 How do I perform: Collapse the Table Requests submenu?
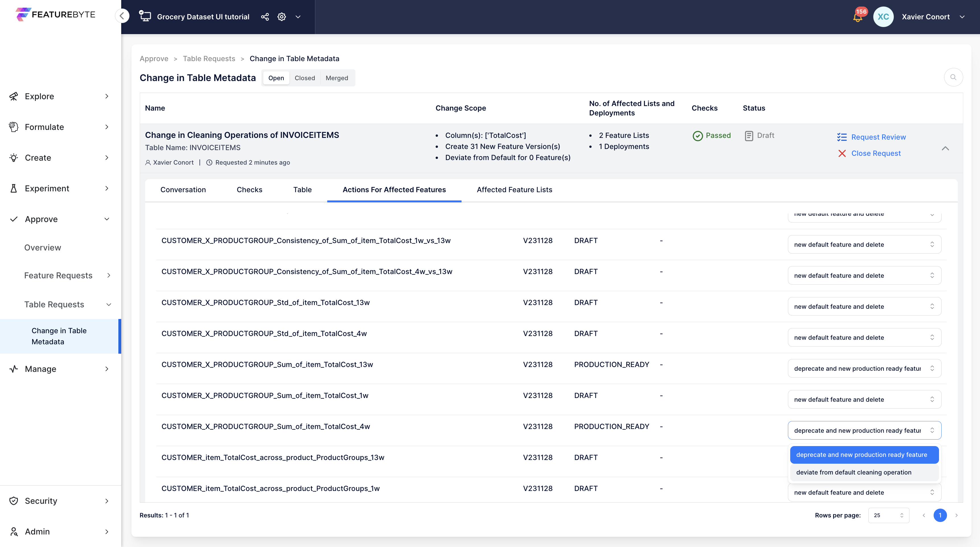(x=109, y=304)
